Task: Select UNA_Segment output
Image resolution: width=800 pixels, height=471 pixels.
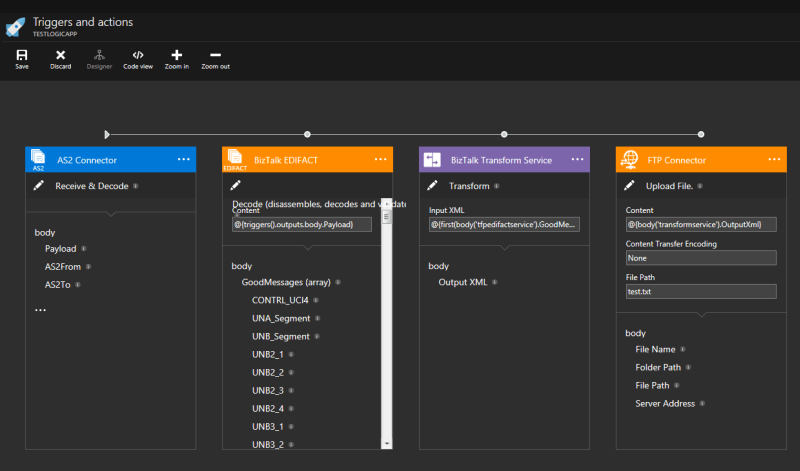Action: tap(281, 318)
